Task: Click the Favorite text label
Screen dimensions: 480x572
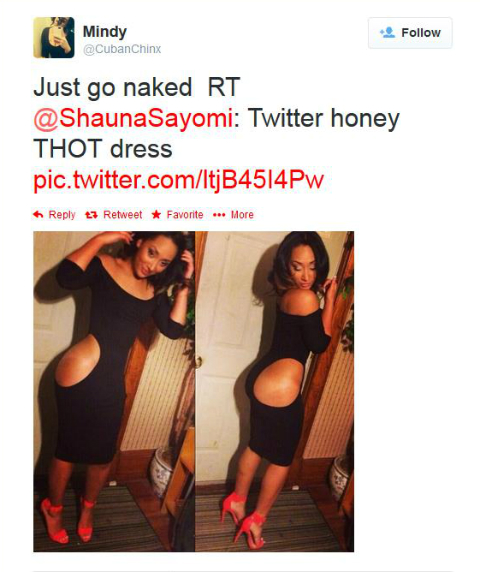Action: (185, 214)
